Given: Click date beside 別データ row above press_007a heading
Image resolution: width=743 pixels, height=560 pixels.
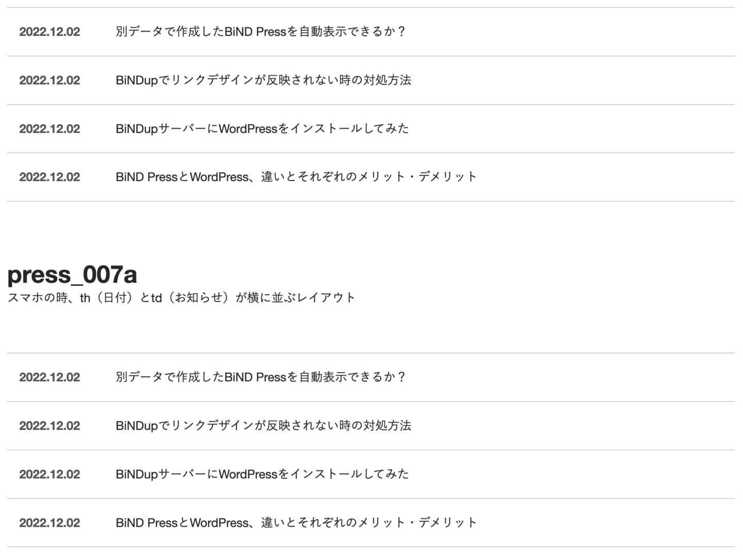Looking at the screenshot, I should [50, 32].
